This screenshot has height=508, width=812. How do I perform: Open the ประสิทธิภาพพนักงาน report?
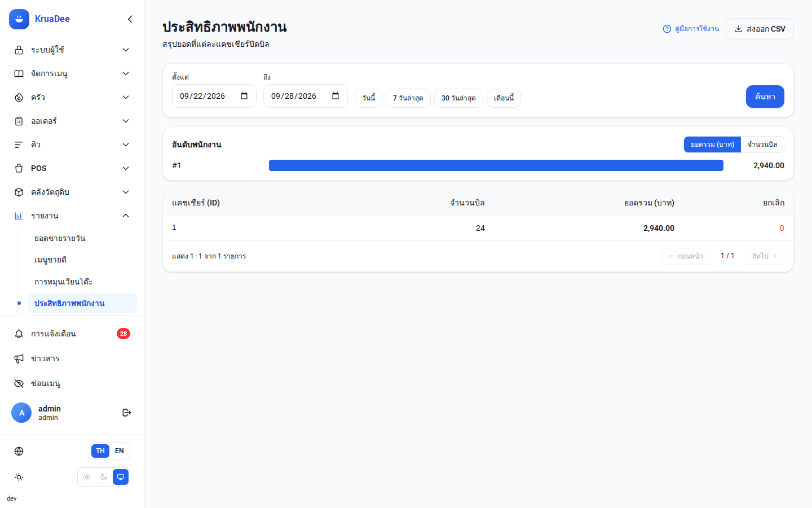point(82,303)
